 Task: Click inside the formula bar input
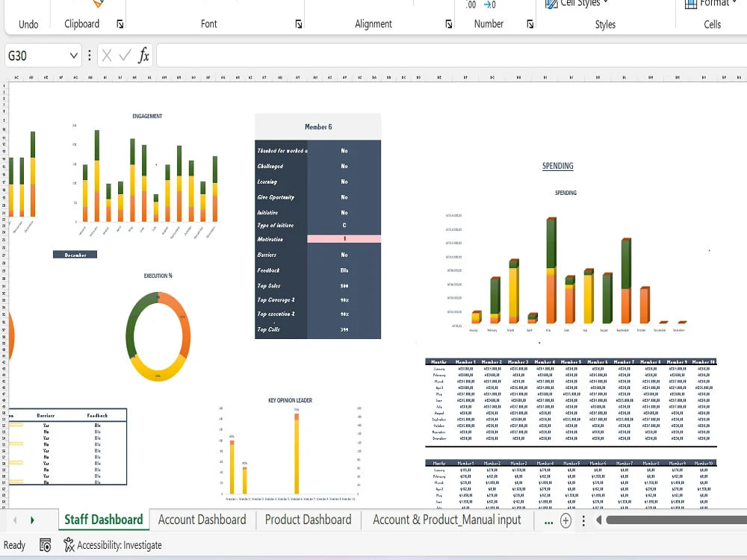click(451, 56)
